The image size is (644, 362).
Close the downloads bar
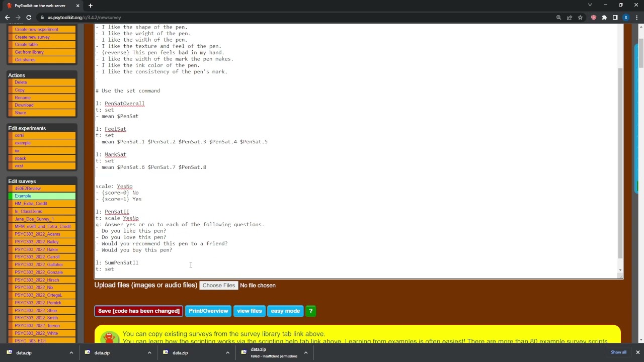pos(637,352)
